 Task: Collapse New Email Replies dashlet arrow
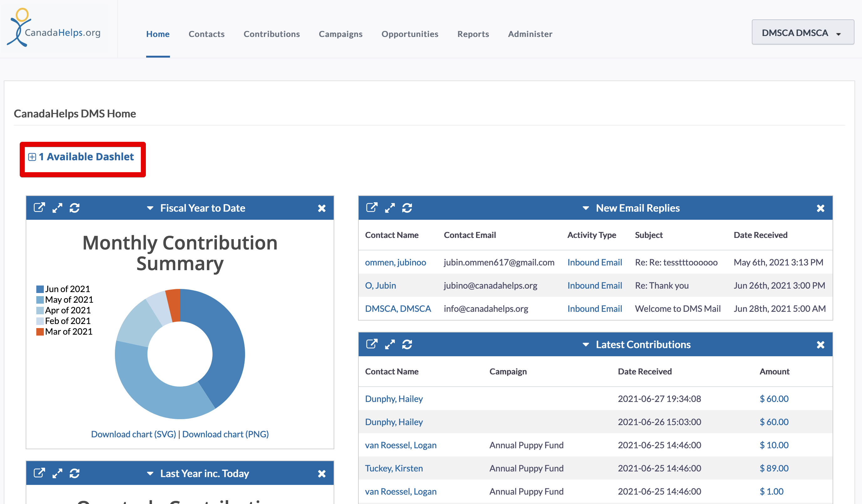coord(586,208)
